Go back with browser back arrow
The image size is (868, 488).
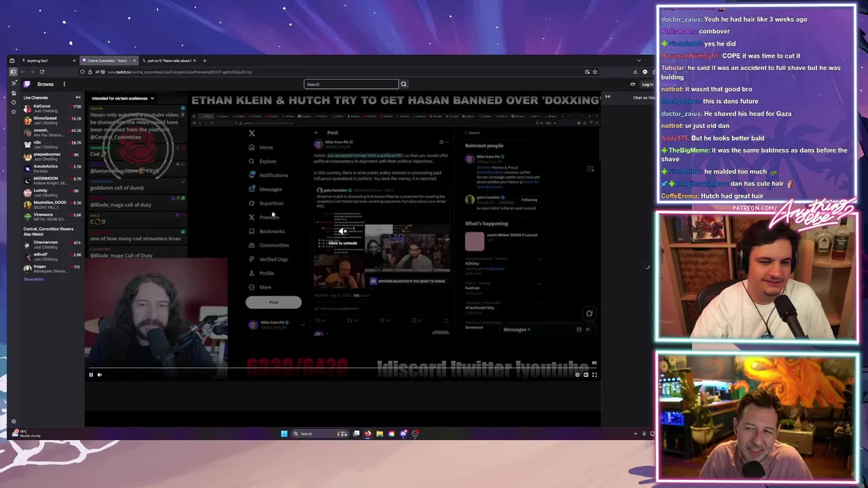click(x=22, y=72)
